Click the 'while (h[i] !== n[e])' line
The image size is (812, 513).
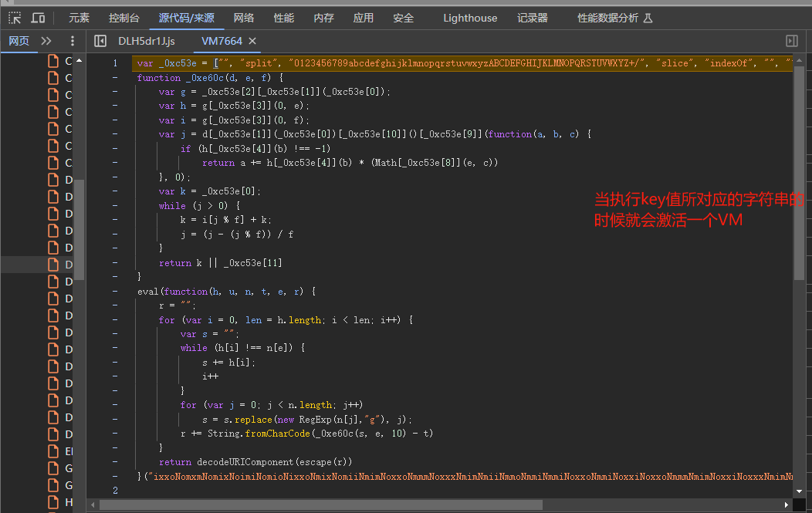click(x=242, y=348)
